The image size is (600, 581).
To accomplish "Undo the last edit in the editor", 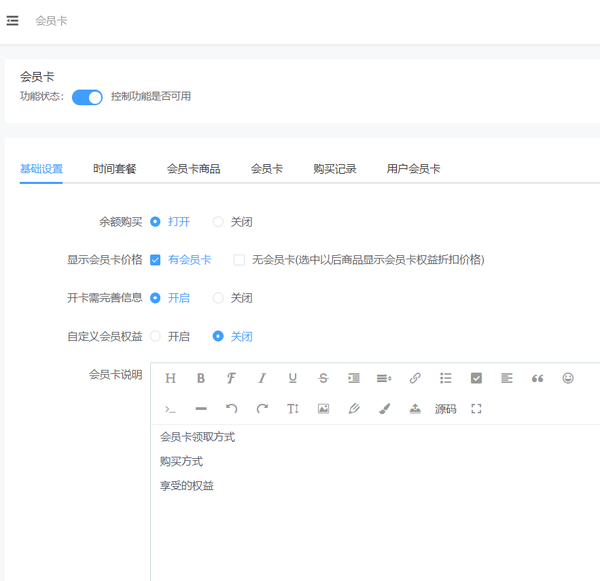I will pos(232,409).
